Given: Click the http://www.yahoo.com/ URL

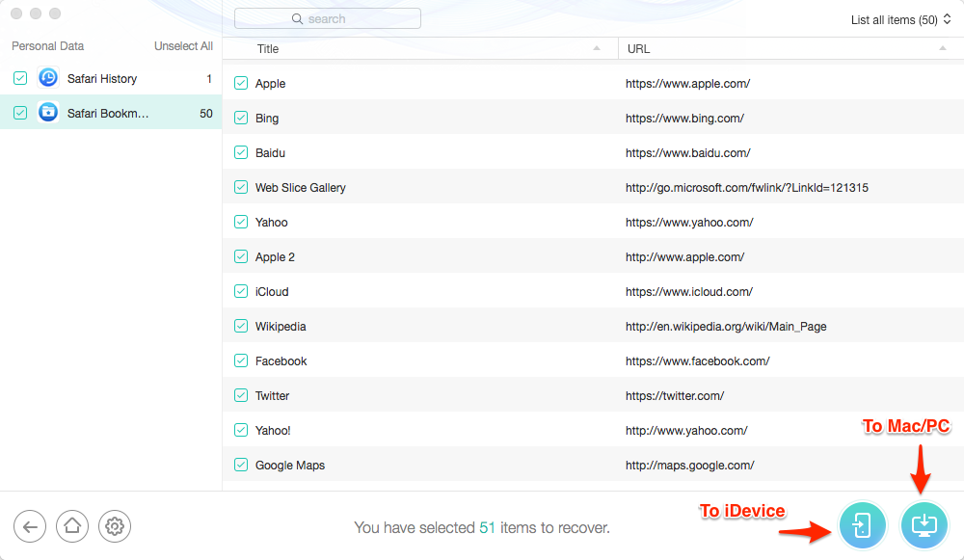Looking at the screenshot, I should (686, 431).
